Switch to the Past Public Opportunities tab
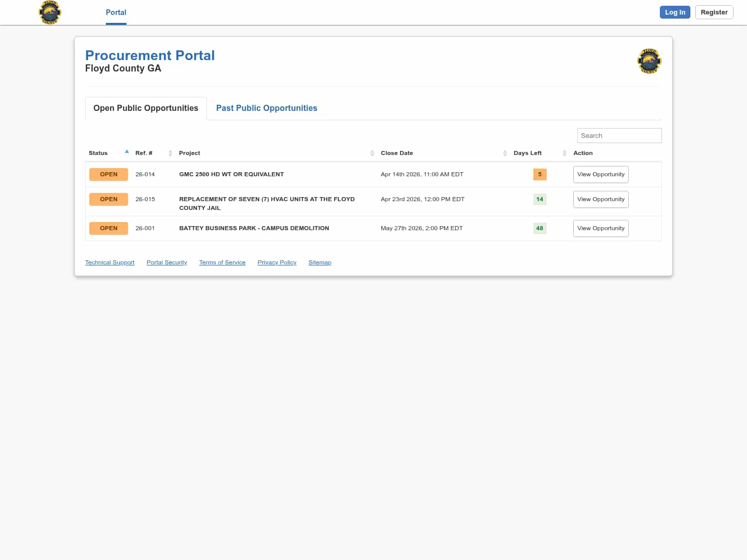 pyautogui.click(x=267, y=108)
